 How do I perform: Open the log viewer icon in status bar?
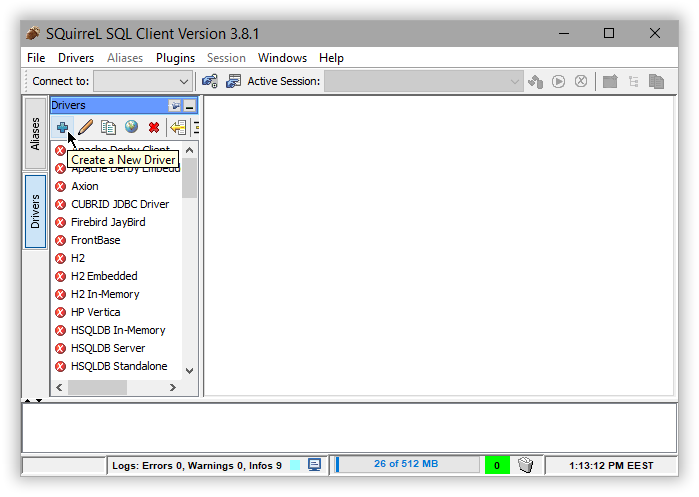pyautogui.click(x=314, y=465)
